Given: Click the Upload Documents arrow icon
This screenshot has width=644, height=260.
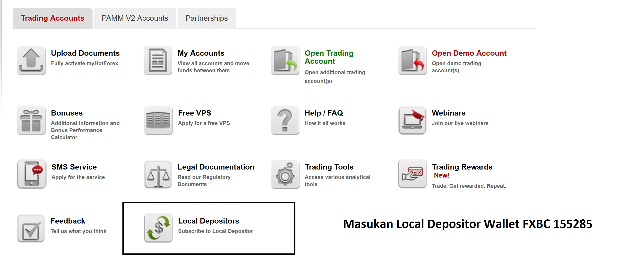Looking at the screenshot, I should (x=31, y=60).
